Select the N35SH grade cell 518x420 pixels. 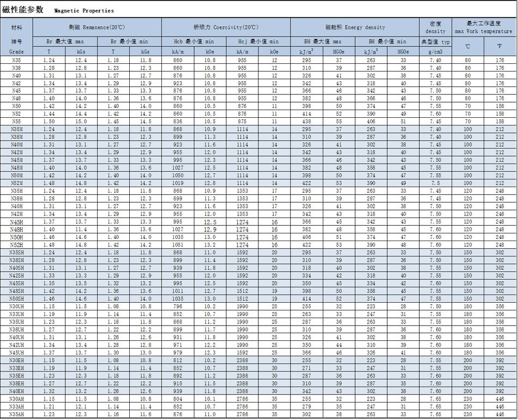pyautogui.click(x=16, y=253)
